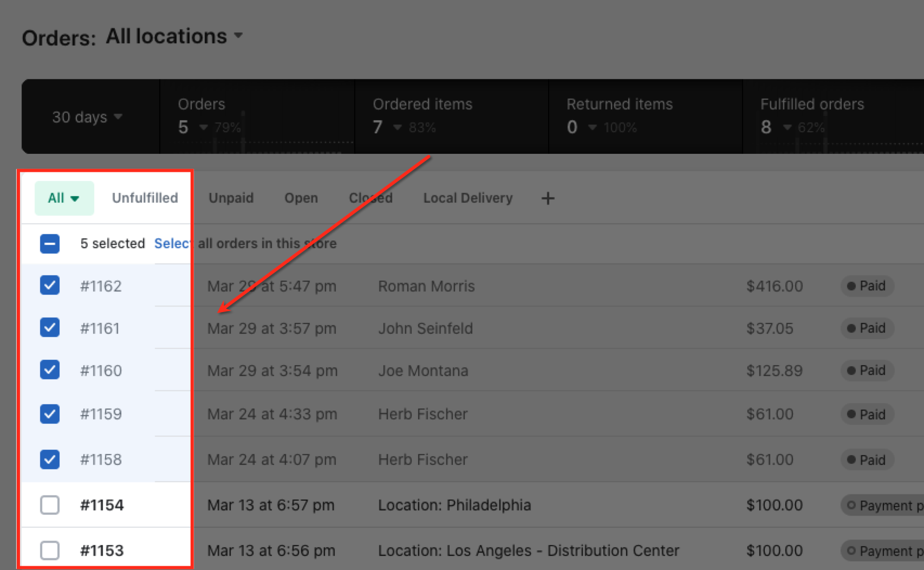
Task: Switch to the Unpaid tab
Action: (x=231, y=198)
